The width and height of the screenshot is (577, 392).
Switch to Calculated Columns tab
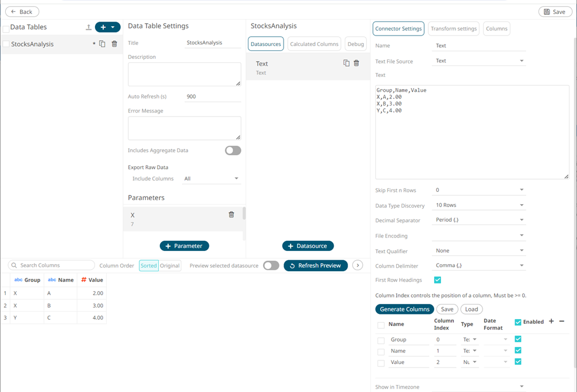pyautogui.click(x=314, y=44)
